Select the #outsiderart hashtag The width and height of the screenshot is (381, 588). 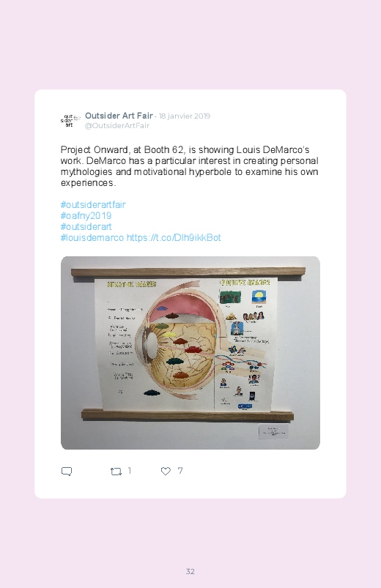[86, 226]
